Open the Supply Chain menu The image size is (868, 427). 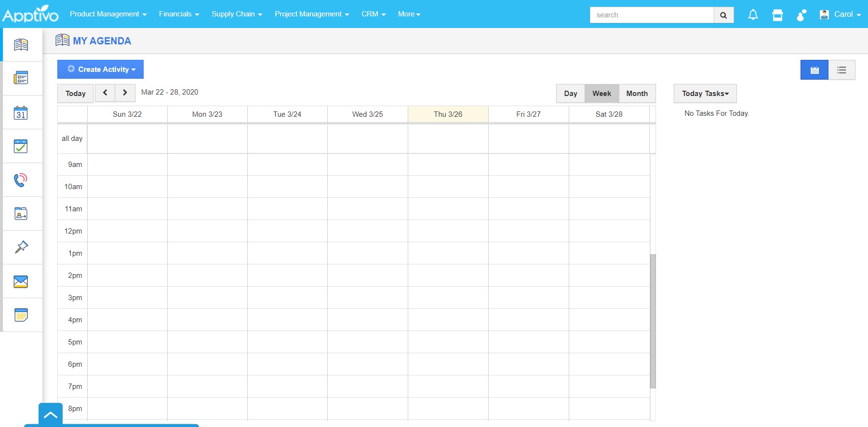click(x=237, y=14)
